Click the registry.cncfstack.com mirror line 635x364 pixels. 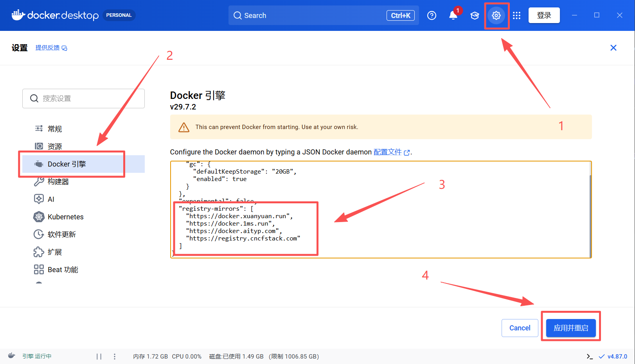(243, 238)
